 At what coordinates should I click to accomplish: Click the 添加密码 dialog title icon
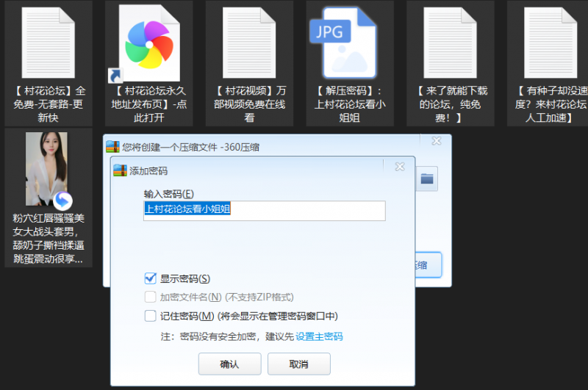pos(120,170)
